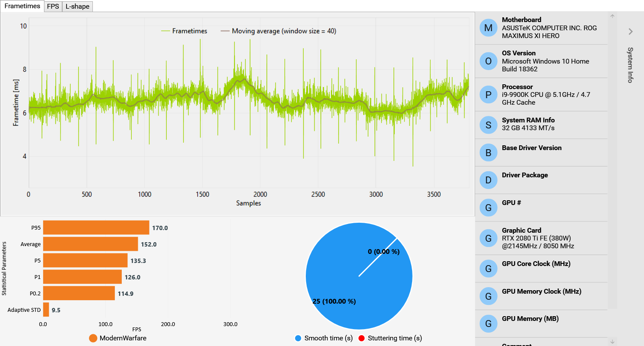The height and width of the screenshot is (346, 644).
Task: Switch to the FPS tab
Action: (53, 6)
